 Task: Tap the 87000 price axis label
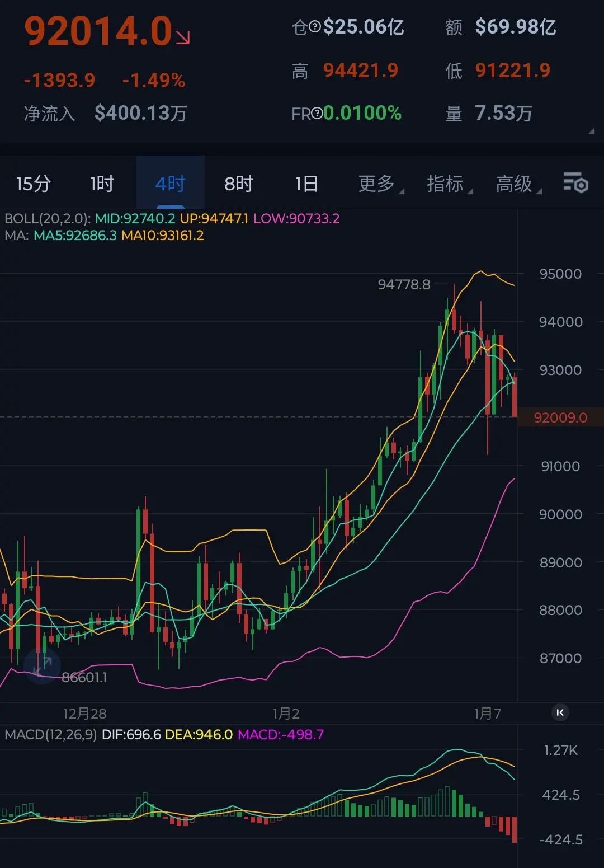(x=560, y=658)
